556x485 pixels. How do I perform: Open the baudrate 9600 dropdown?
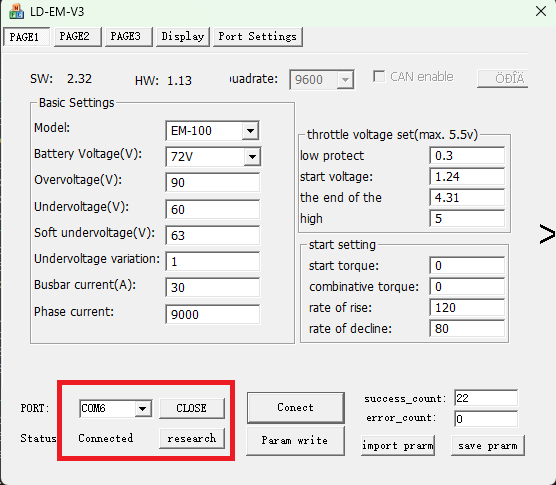(345, 80)
